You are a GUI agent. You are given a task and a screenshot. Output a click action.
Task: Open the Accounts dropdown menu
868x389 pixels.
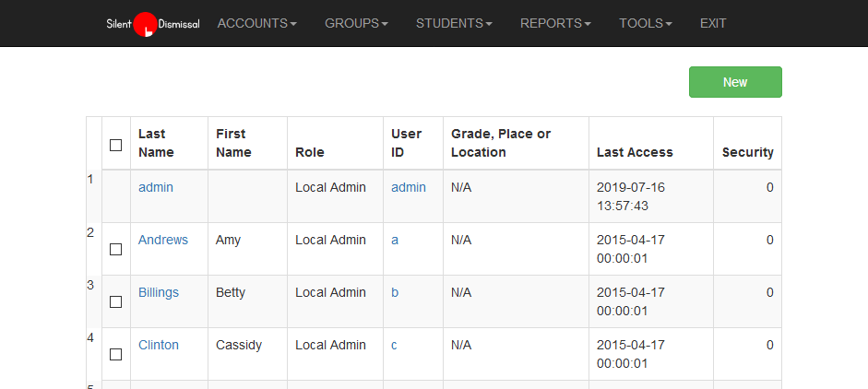pyautogui.click(x=256, y=24)
